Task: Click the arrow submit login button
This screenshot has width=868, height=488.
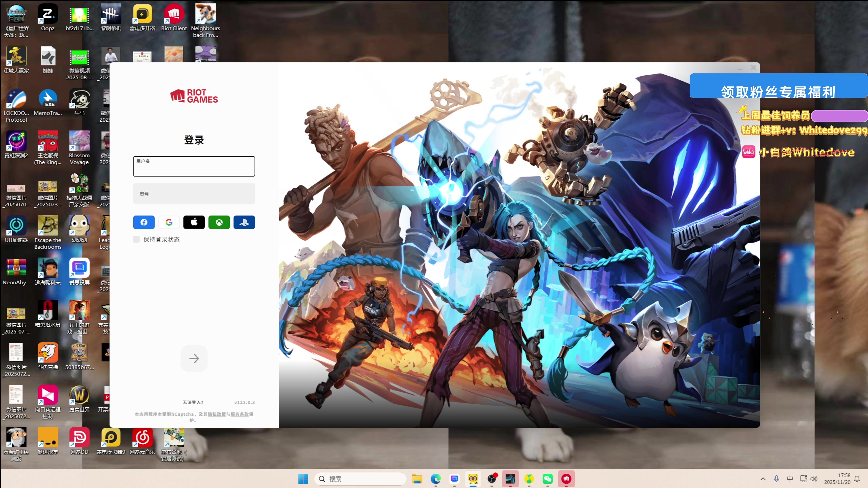Action: coord(194,358)
